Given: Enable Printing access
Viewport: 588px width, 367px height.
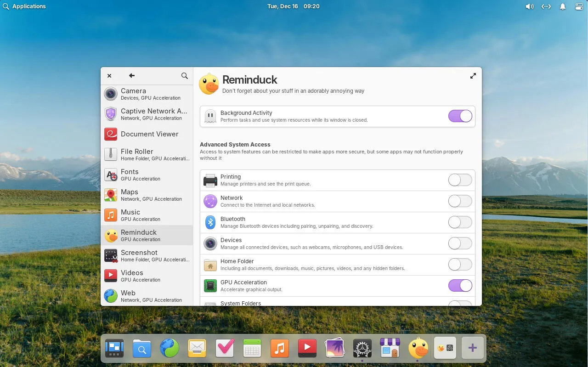Looking at the screenshot, I should click(x=460, y=180).
